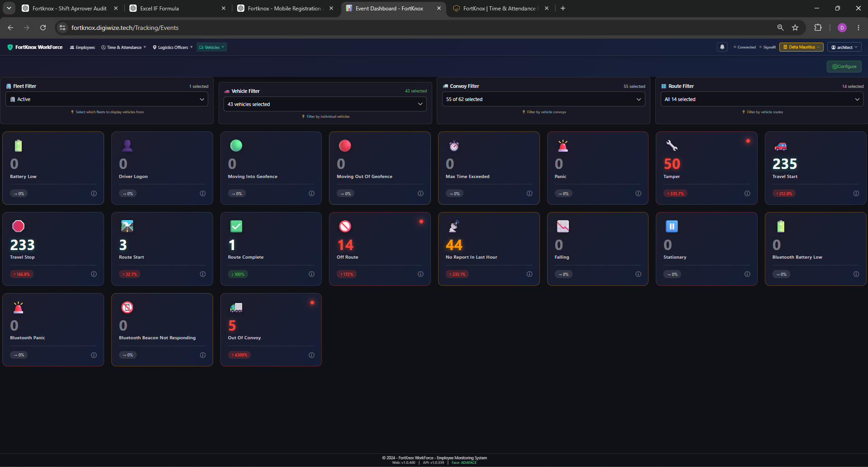Expand the Time & Attendance menu
The height and width of the screenshot is (467, 868).
[x=124, y=47]
